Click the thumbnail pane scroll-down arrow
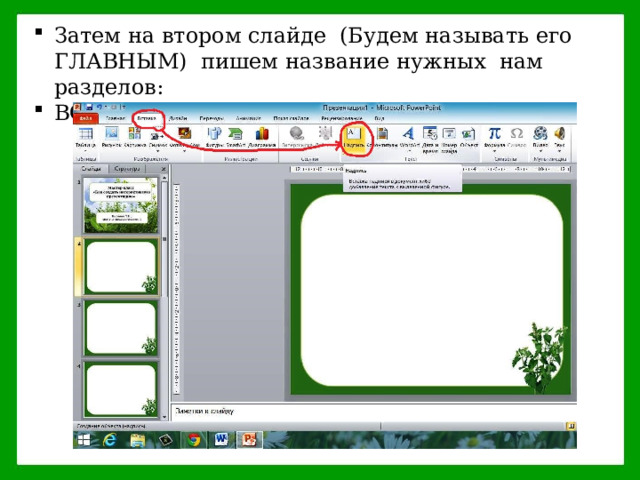640x480 pixels. point(164,417)
